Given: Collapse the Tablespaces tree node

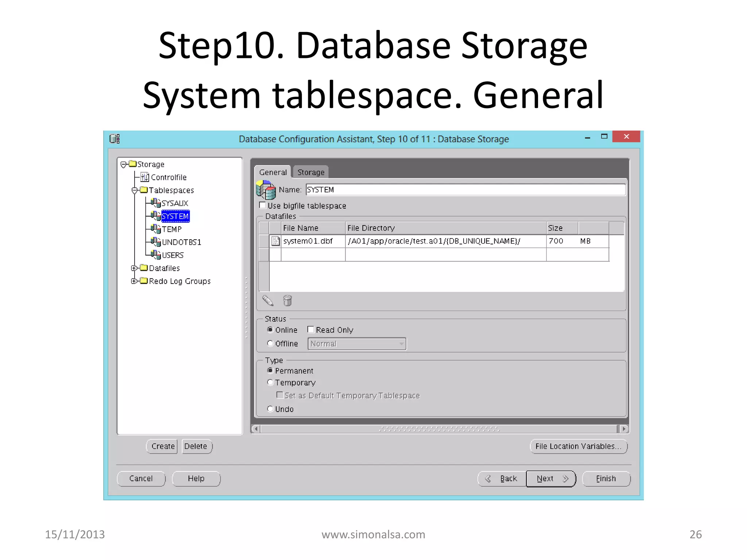Looking at the screenshot, I should pyautogui.click(x=135, y=190).
